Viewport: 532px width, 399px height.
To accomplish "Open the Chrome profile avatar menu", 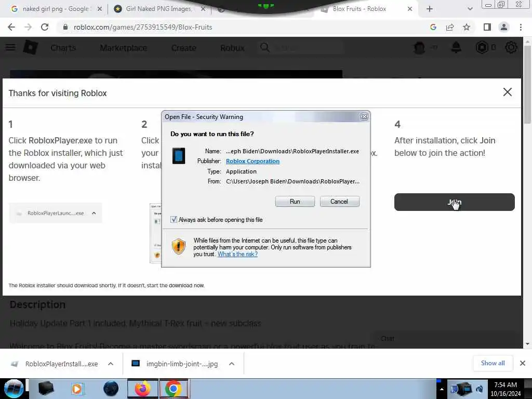I will pyautogui.click(x=504, y=27).
